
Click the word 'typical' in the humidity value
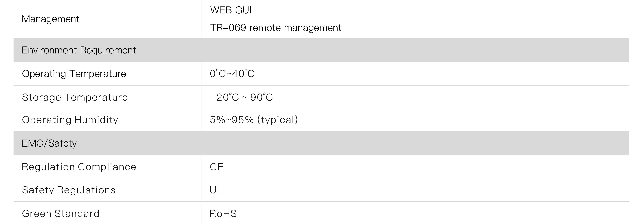click(278, 120)
